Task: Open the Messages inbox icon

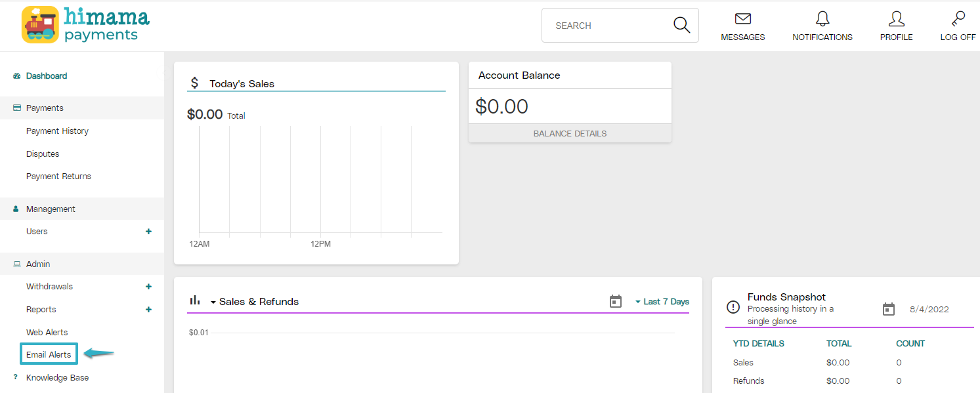Action: [x=742, y=20]
